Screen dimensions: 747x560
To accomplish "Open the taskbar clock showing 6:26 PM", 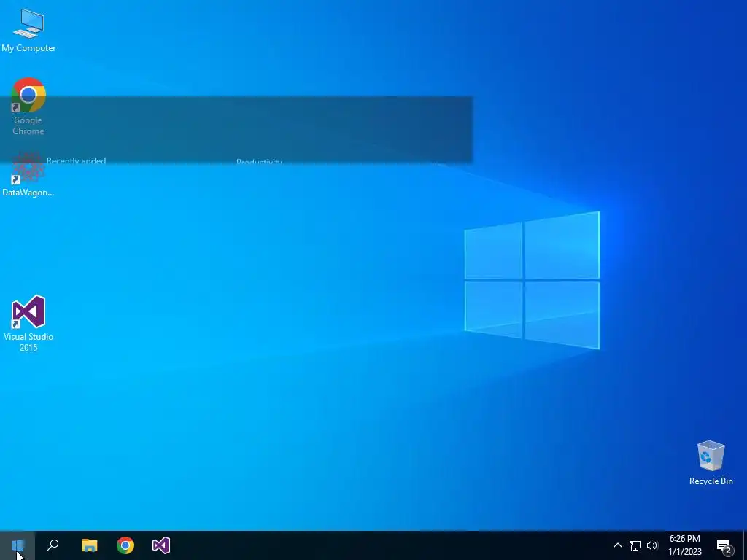I will pyautogui.click(x=684, y=545).
